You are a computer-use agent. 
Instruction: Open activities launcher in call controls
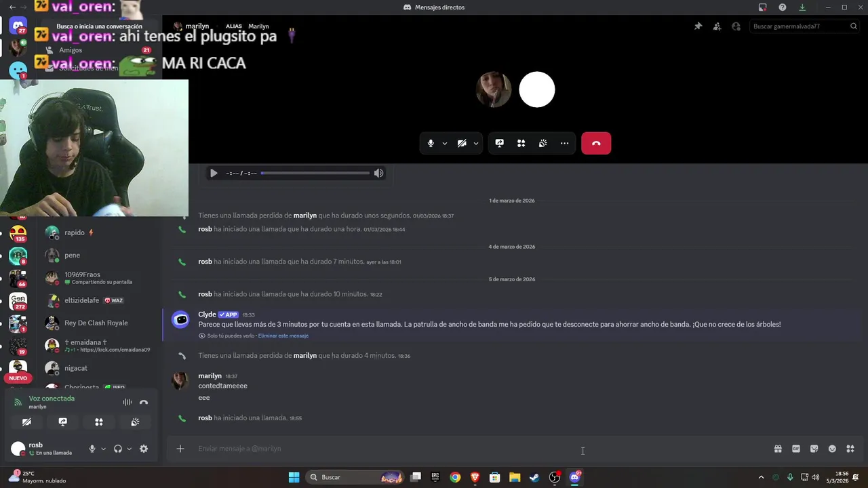click(521, 144)
